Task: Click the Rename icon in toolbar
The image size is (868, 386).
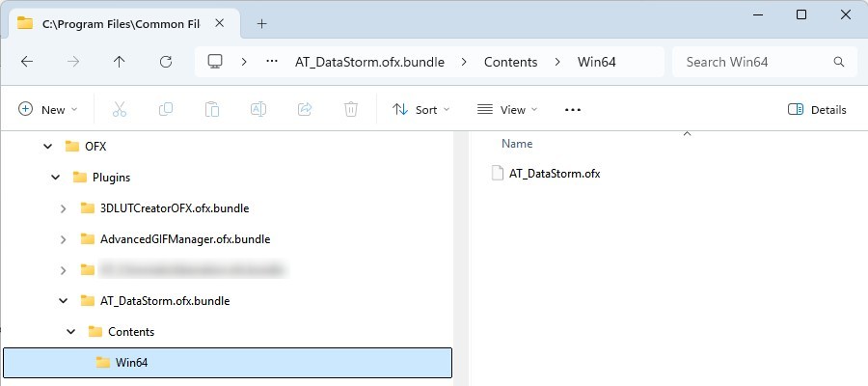Action: [x=258, y=110]
